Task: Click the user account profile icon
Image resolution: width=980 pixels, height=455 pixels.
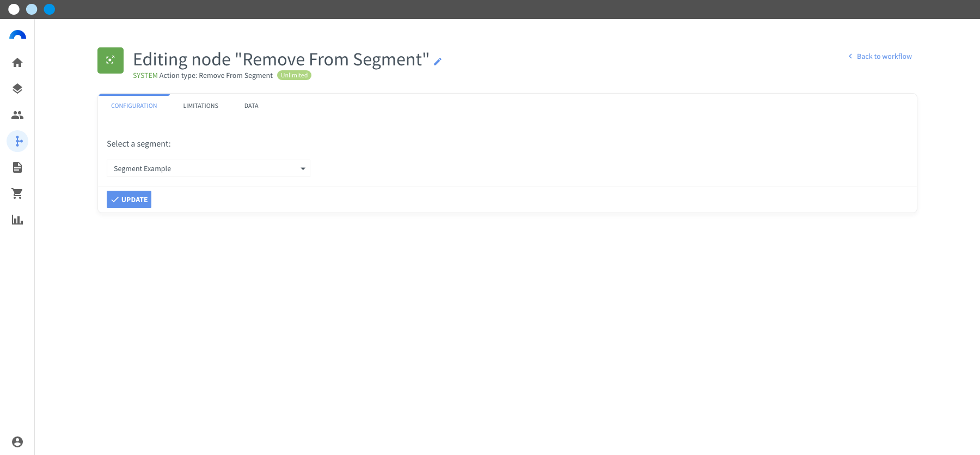Action: point(17,442)
